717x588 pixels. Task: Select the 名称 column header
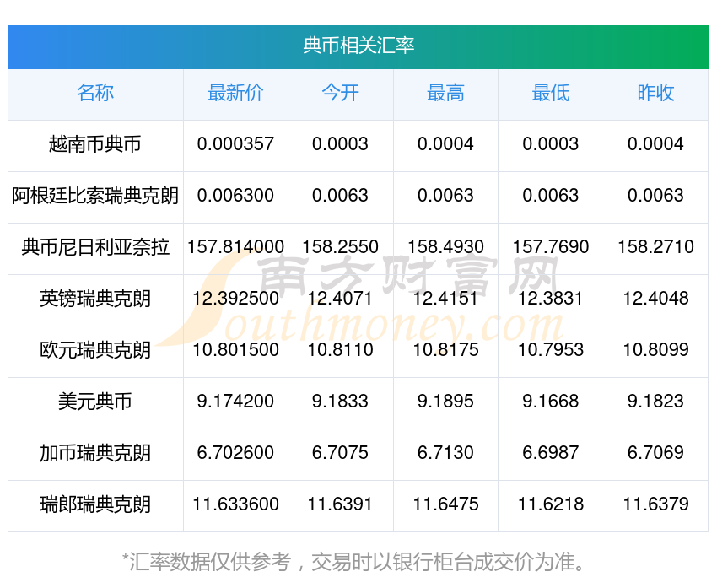pos(95,94)
